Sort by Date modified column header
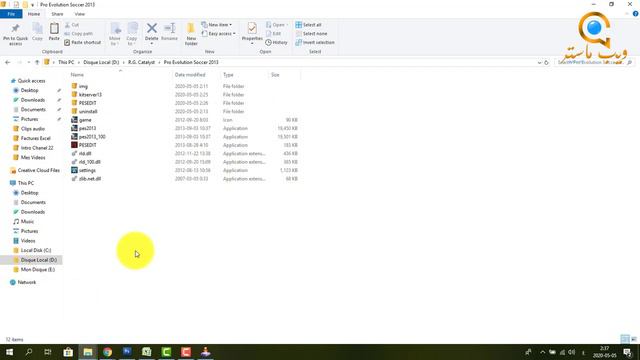The image size is (640, 360). tap(190, 75)
